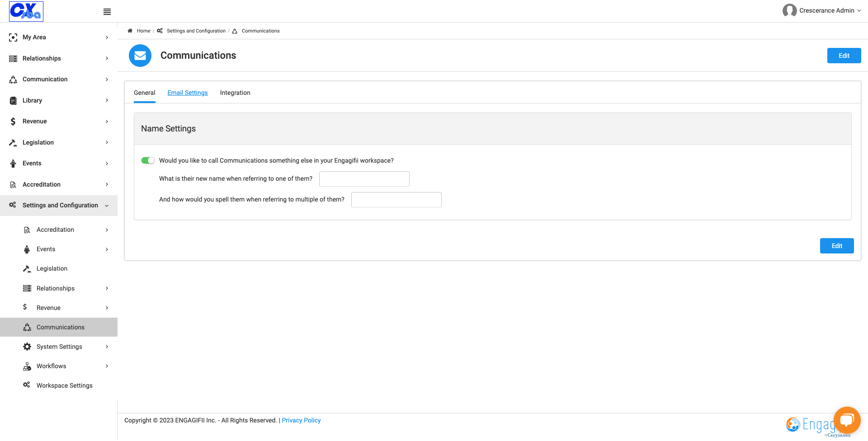Click the top-level Legislation gavel icon
The width and height of the screenshot is (868, 441).
[13, 142]
